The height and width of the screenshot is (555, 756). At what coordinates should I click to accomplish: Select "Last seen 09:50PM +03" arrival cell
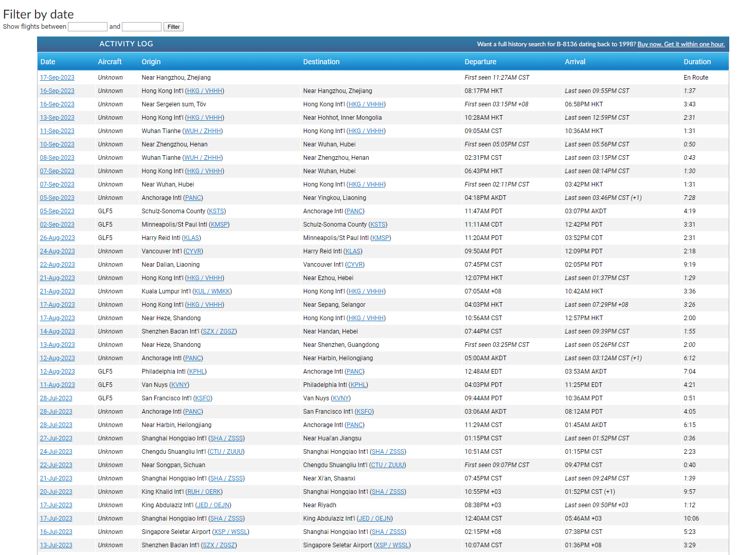(x=597, y=505)
